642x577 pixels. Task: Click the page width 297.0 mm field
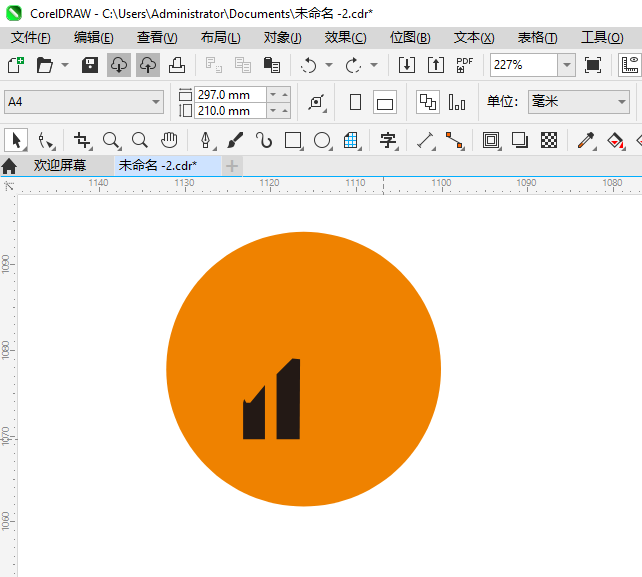[x=230, y=94]
